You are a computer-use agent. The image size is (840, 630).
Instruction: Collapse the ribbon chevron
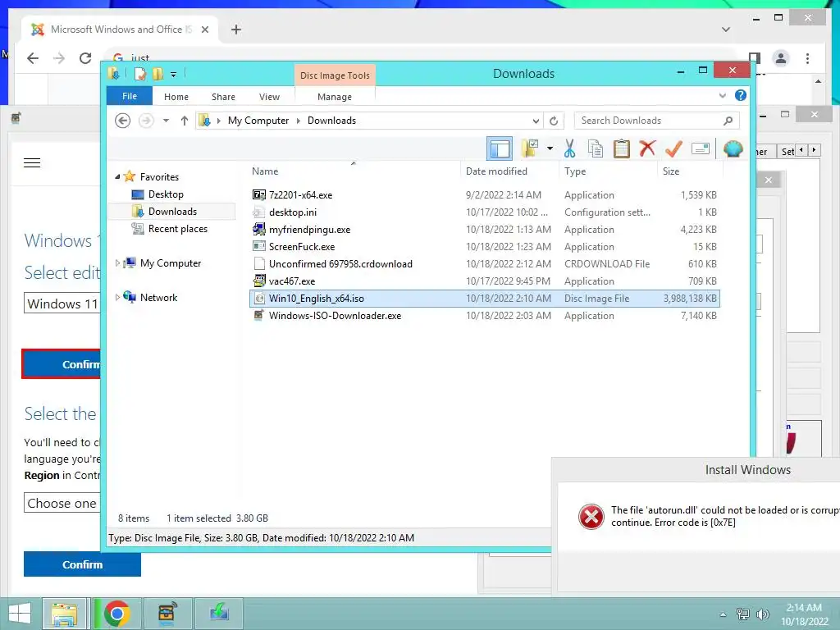pyautogui.click(x=722, y=95)
